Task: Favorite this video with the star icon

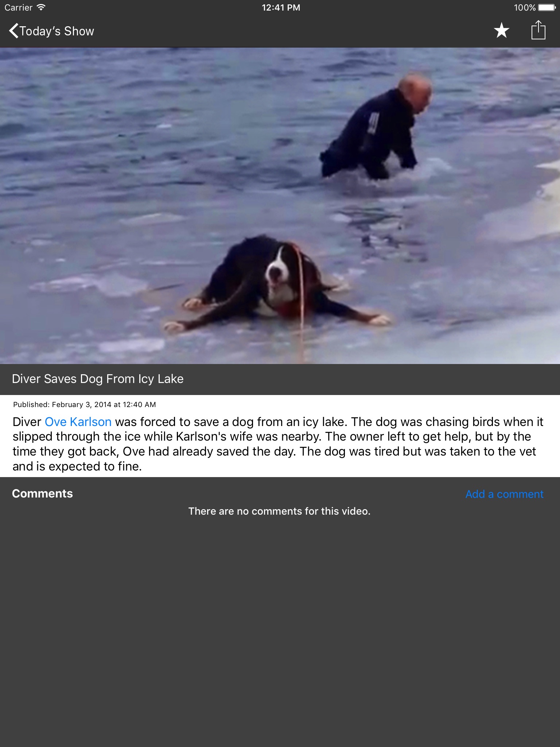Action: click(x=502, y=30)
